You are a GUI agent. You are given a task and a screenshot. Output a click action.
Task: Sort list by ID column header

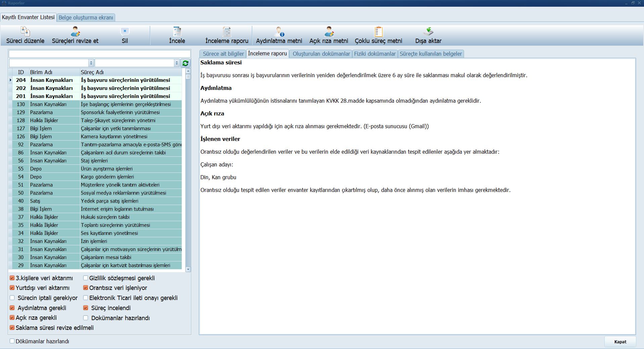pyautogui.click(x=21, y=72)
